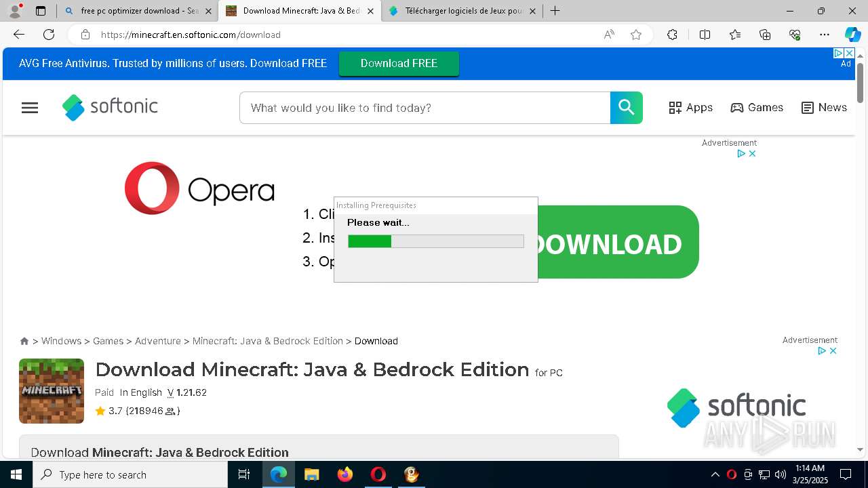
Task: Close the Télécharger logiciels de Jeux tab
Action: coord(532,11)
